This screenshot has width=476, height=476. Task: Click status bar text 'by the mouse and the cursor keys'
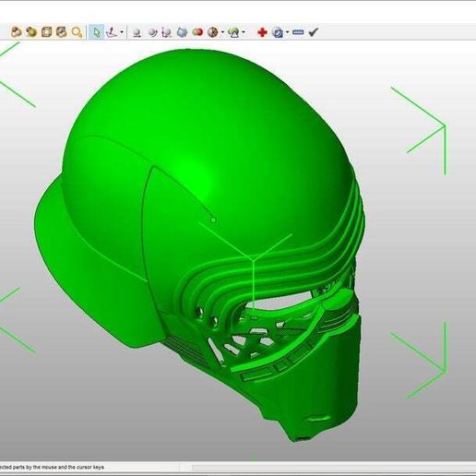(x=65, y=467)
